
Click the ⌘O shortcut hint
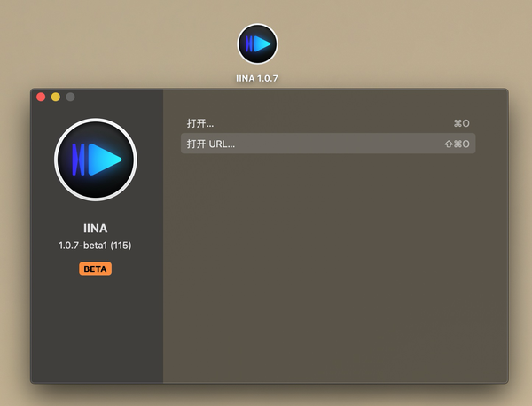pyautogui.click(x=461, y=123)
